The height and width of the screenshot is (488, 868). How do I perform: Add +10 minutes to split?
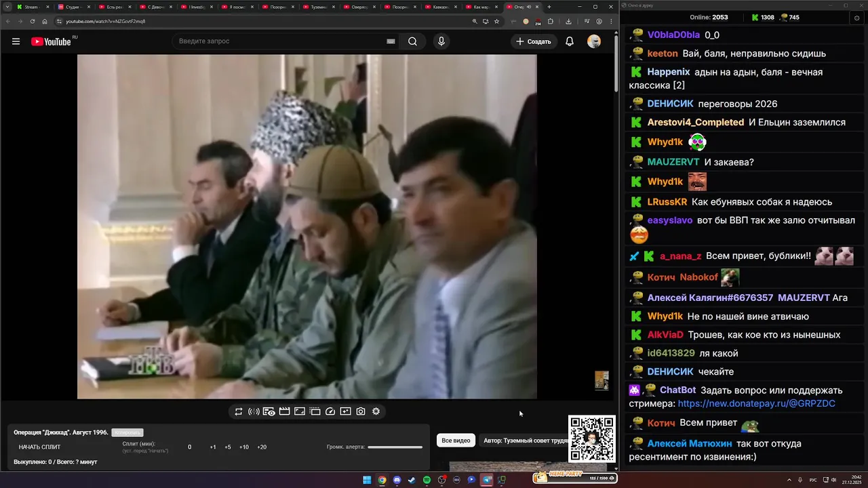(x=244, y=447)
